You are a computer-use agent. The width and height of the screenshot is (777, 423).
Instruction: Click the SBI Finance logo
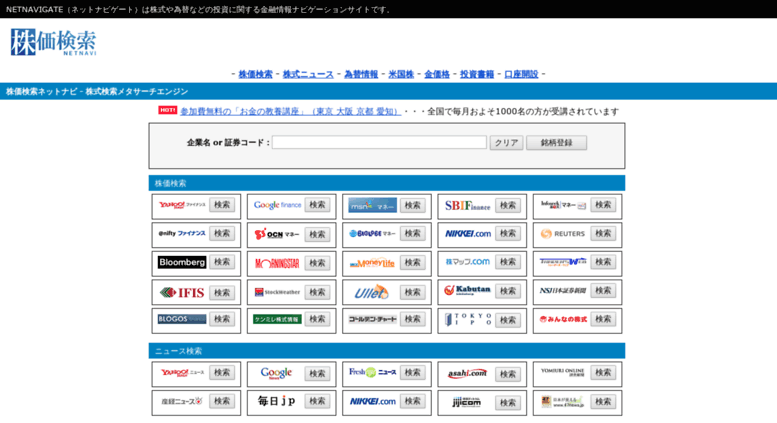467,206
